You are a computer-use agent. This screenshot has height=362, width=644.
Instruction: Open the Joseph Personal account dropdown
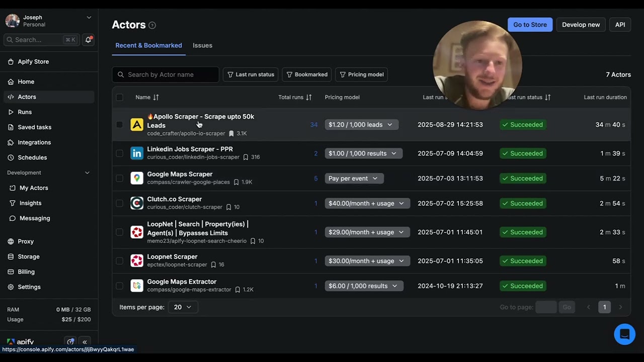[49, 21]
